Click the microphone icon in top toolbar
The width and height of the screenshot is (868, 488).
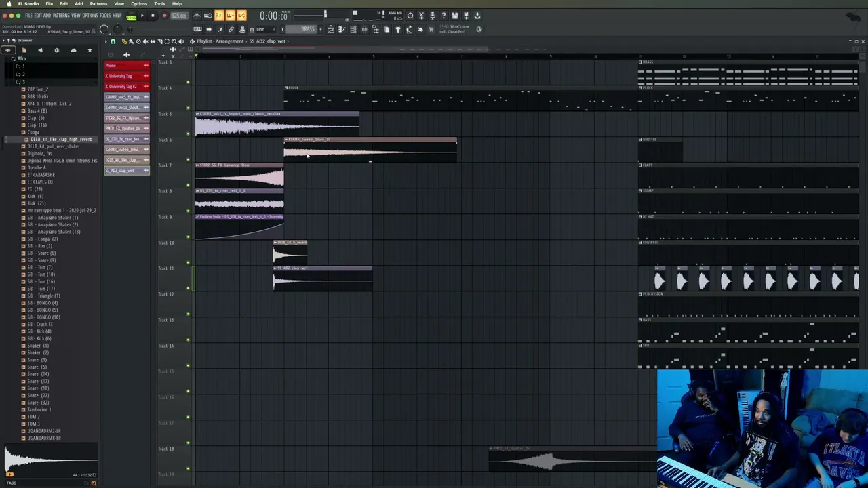click(x=433, y=16)
